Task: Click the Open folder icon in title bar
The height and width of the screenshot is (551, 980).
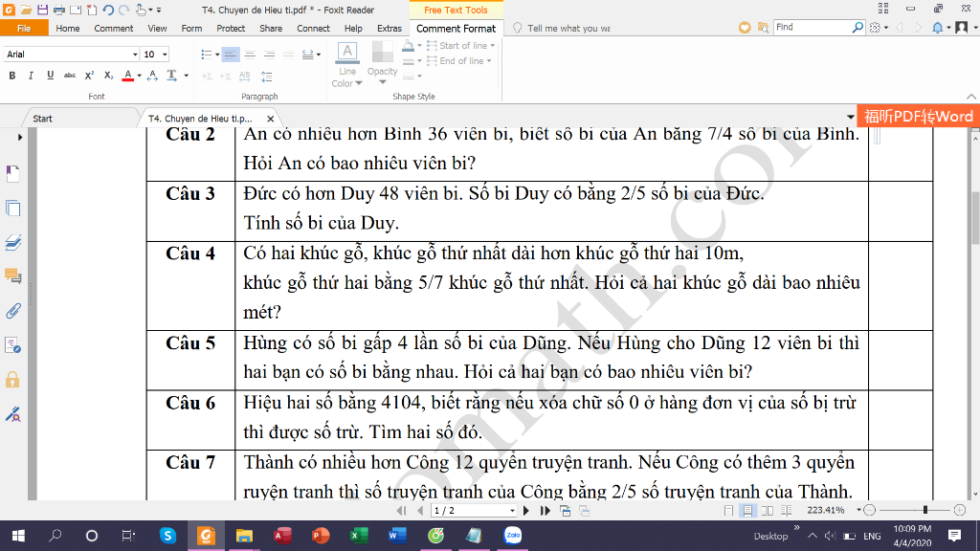Action: 26,10
